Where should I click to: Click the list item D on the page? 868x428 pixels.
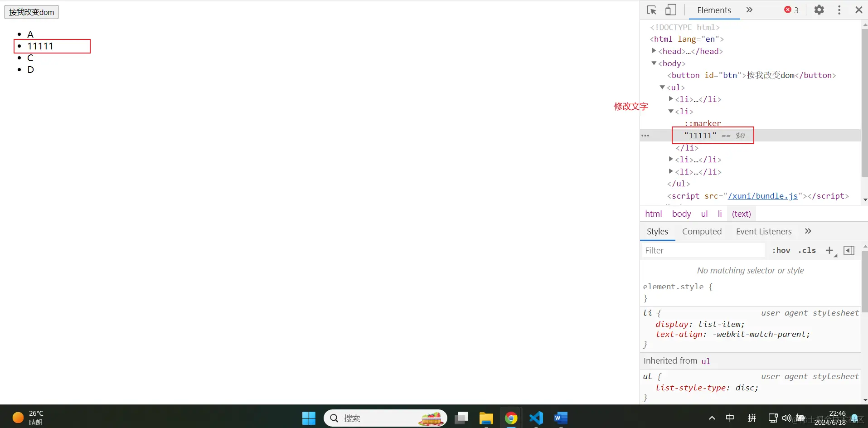tap(30, 70)
